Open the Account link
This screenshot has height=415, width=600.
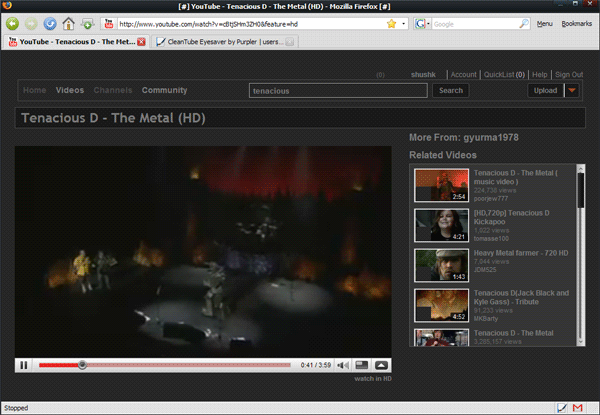click(x=463, y=75)
